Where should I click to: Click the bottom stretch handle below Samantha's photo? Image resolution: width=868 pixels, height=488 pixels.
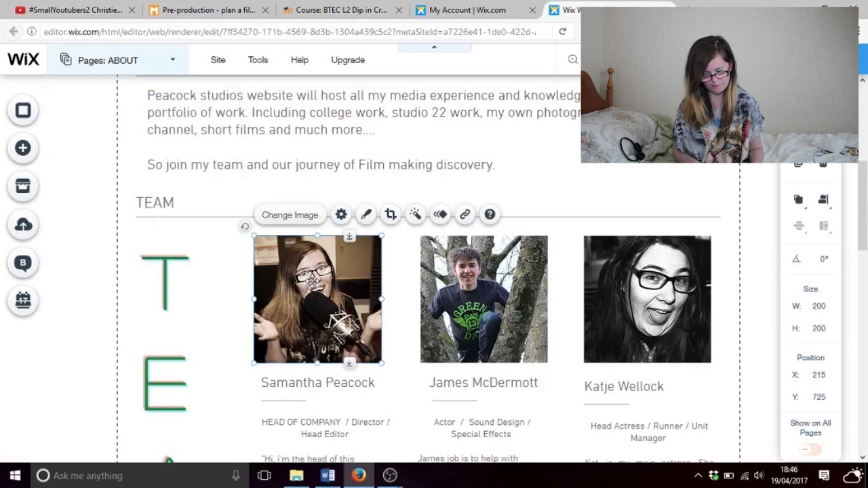349,363
